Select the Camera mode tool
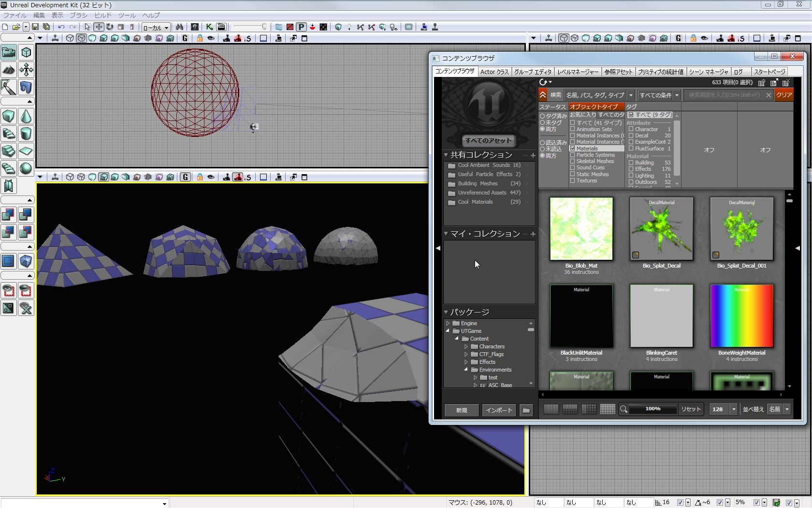 point(9,52)
